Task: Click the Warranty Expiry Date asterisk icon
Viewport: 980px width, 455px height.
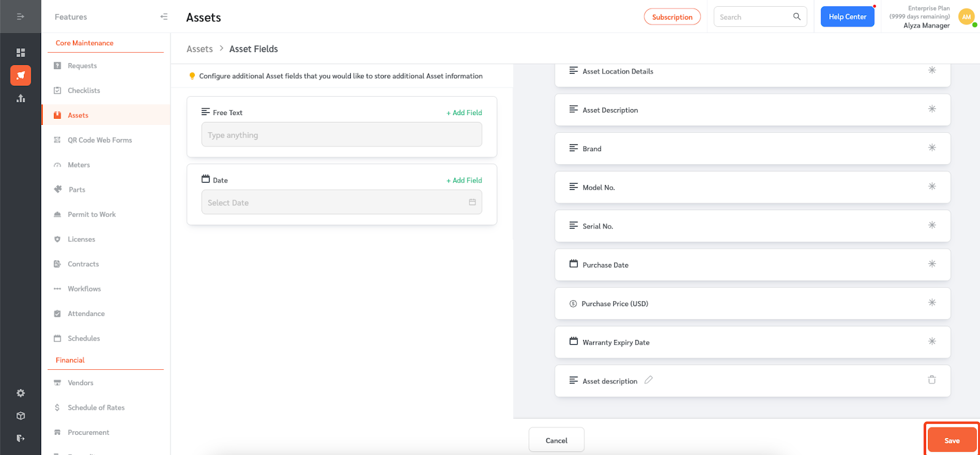Action: 932,341
